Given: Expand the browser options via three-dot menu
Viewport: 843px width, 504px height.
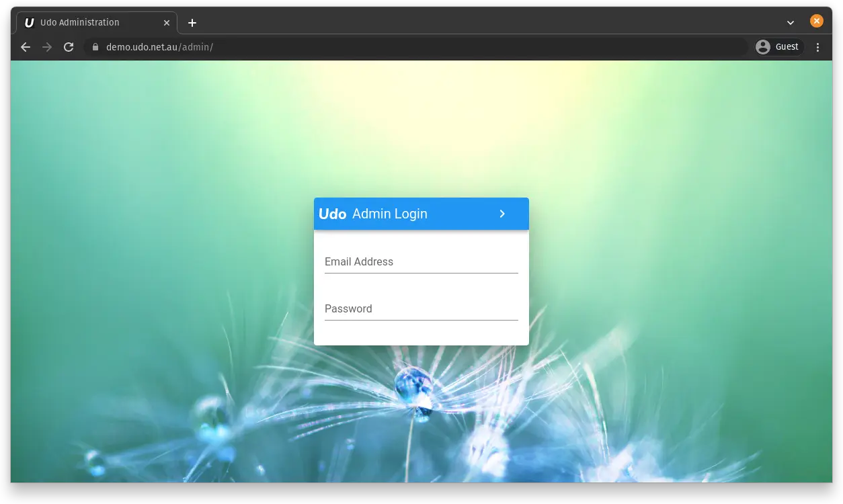Looking at the screenshot, I should 817,47.
